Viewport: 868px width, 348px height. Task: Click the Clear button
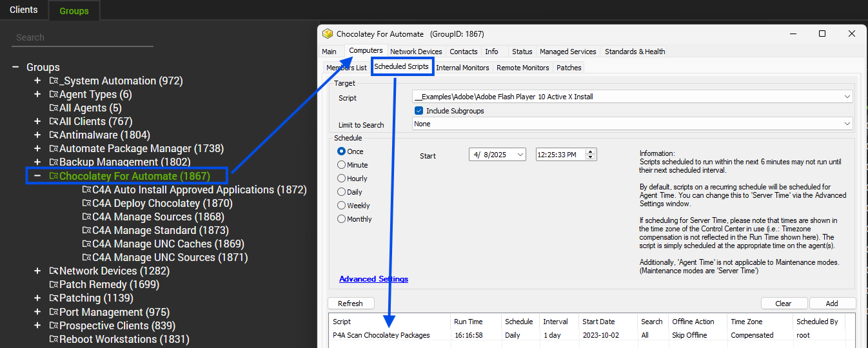784,303
